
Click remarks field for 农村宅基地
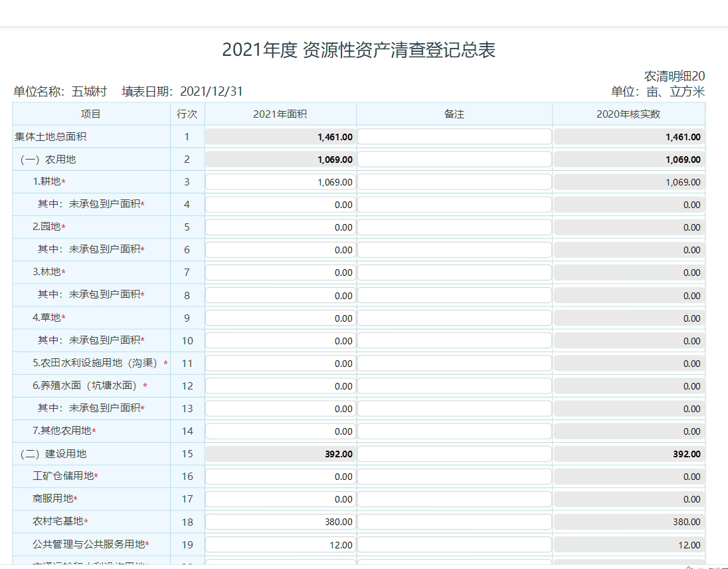click(454, 522)
